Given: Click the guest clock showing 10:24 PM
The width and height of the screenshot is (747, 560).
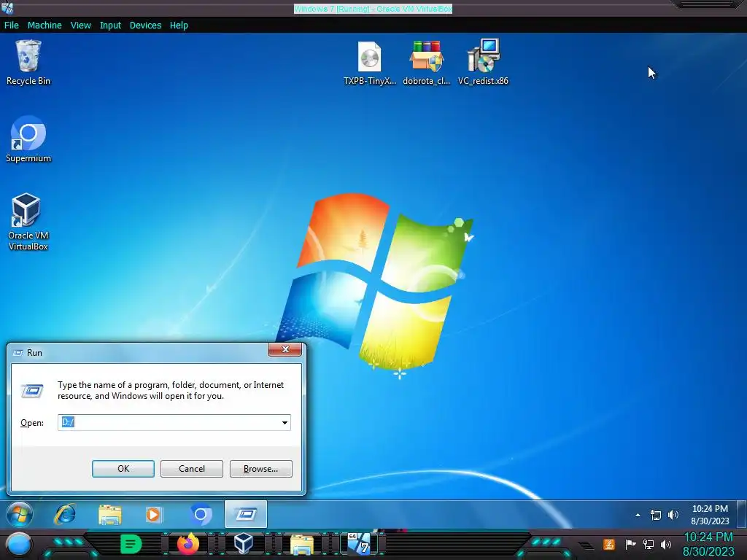Looking at the screenshot, I should pos(710,515).
